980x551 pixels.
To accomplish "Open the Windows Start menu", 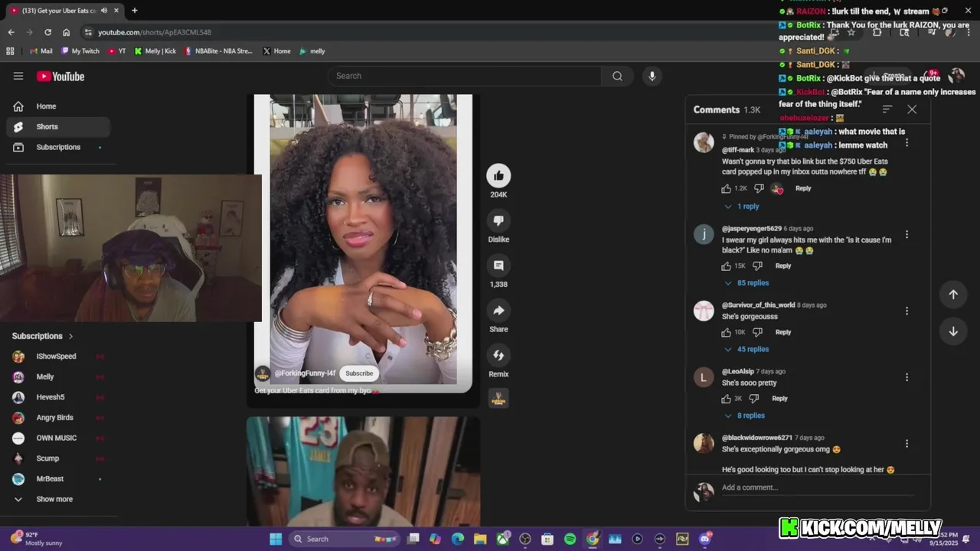I will click(x=276, y=539).
